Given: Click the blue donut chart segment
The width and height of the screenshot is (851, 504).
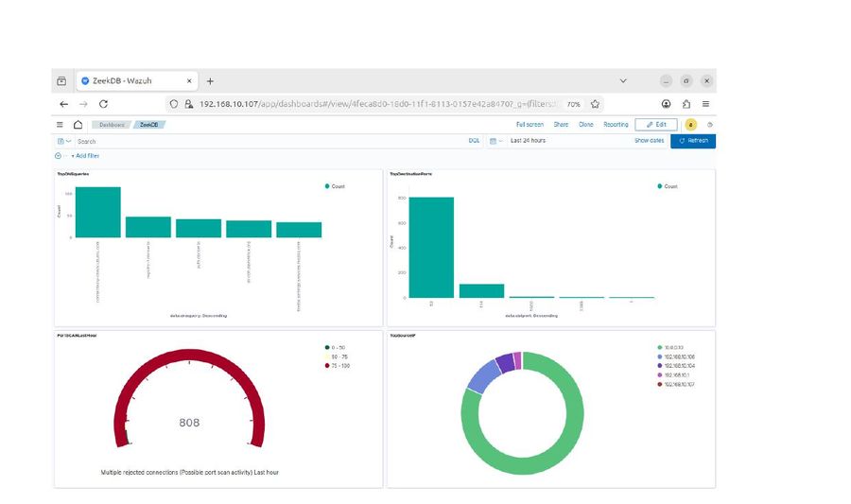Looking at the screenshot, I should pyautogui.click(x=483, y=375).
